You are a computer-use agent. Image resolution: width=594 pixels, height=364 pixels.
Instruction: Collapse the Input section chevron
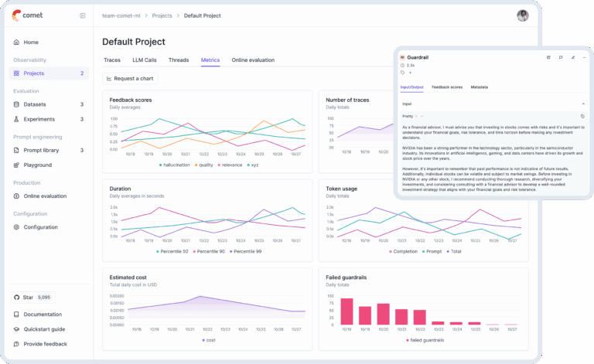(x=582, y=103)
